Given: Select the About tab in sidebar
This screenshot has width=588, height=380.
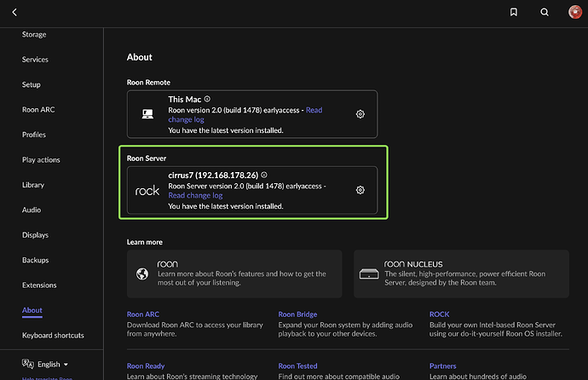Looking at the screenshot, I should pyautogui.click(x=32, y=310).
